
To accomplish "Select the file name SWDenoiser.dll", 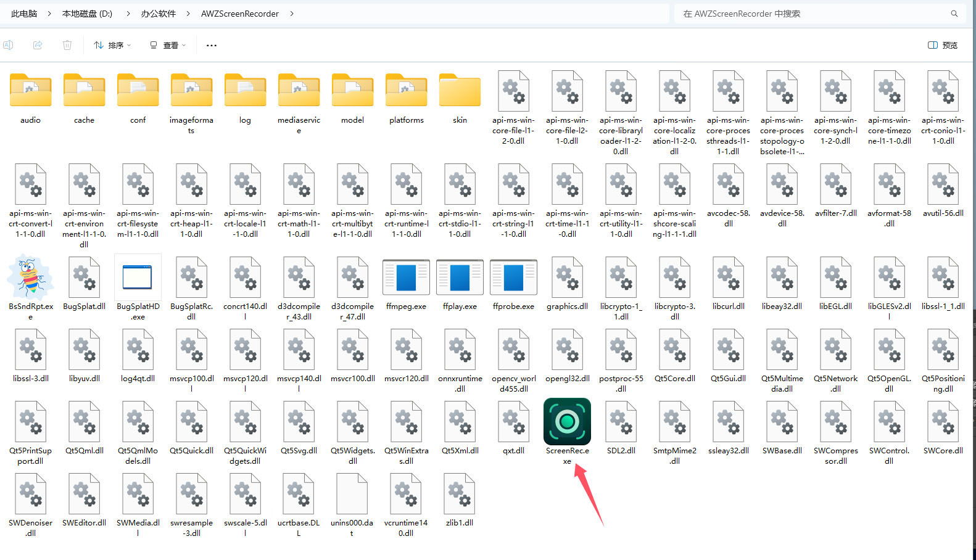I will [x=30, y=528].
